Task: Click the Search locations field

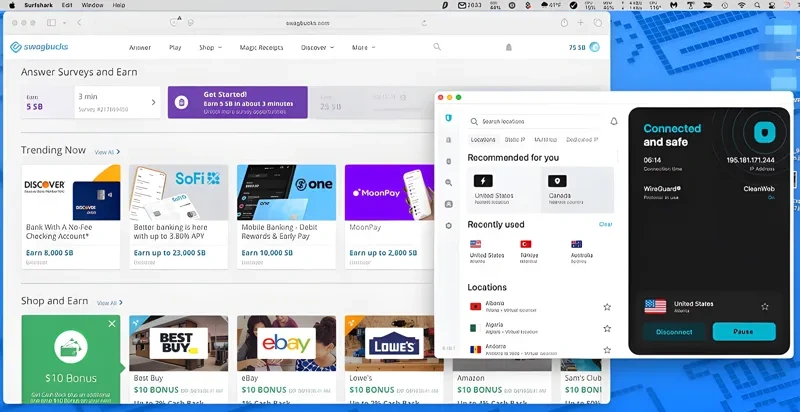Action: pyautogui.click(x=536, y=121)
